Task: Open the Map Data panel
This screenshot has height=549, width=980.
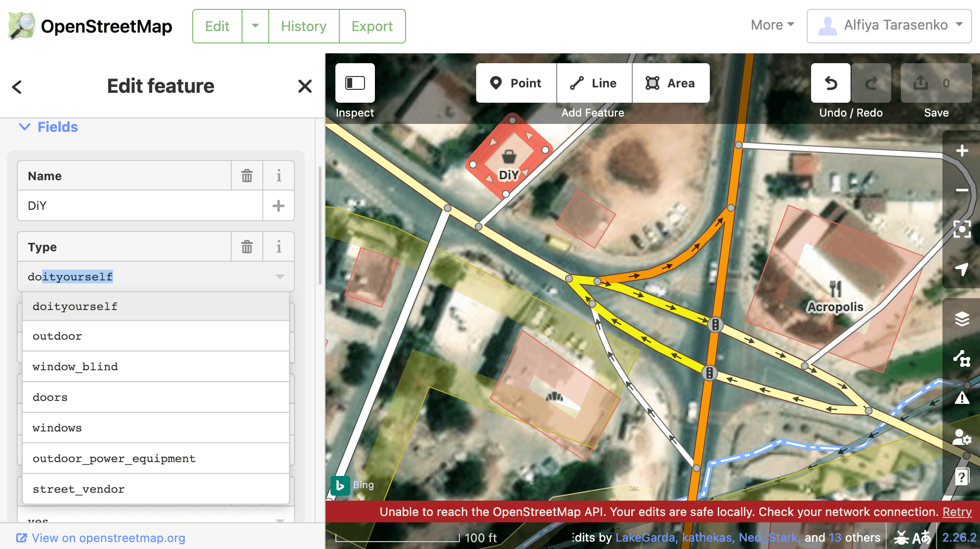Action: tap(962, 358)
